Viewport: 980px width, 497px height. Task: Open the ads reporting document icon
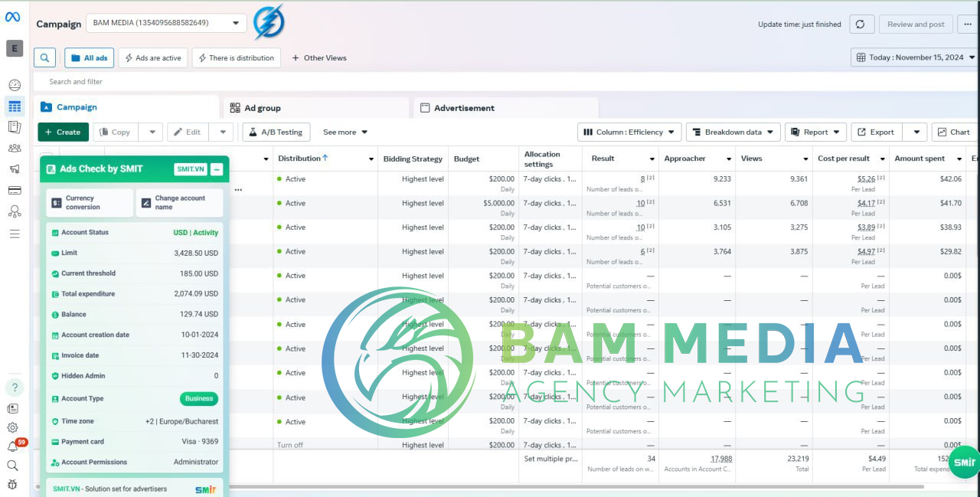[x=15, y=127]
